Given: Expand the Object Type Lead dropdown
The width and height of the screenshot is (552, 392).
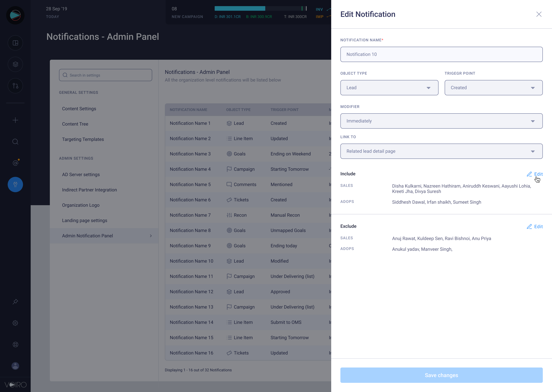Looking at the screenshot, I should click(389, 88).
